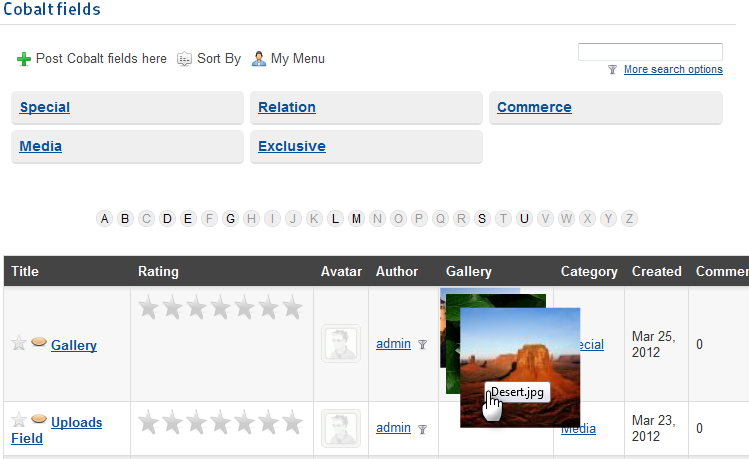Click filter icon next to admin in Gallery row
Viewport: 749px width, 459px height.
[x=422, y=345]
